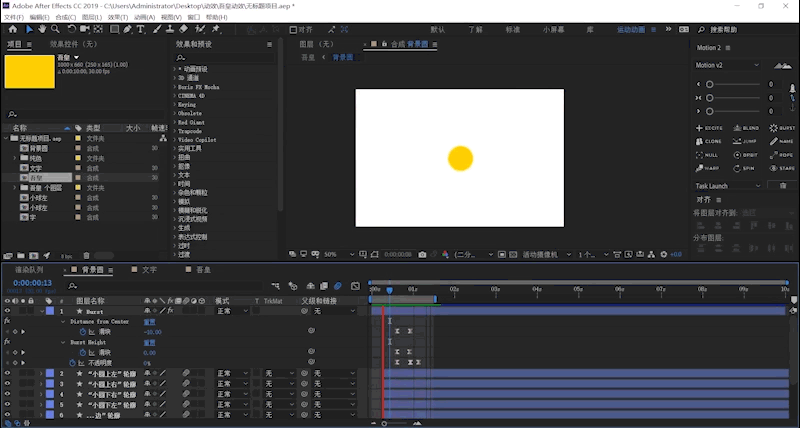Hide the Burst layer with eye icon

(7, 311)
